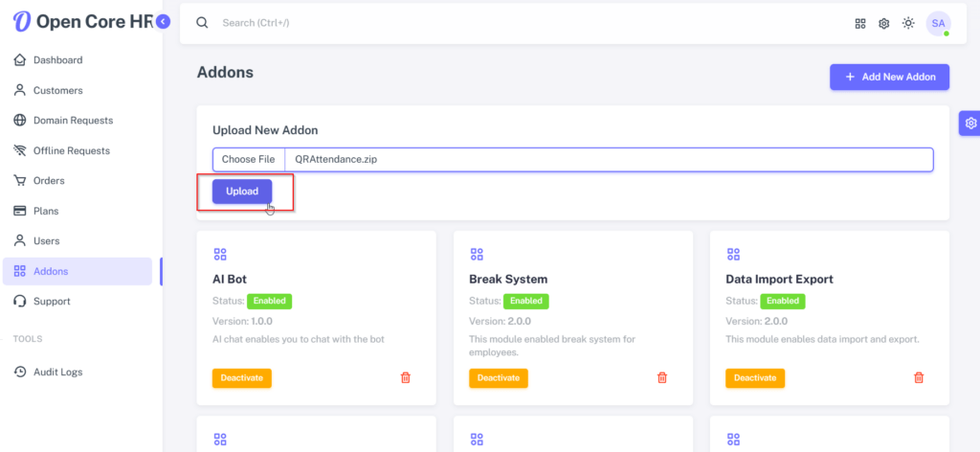
Task: Delete the AI Bot addon trash icon
Action: [406, 377]
